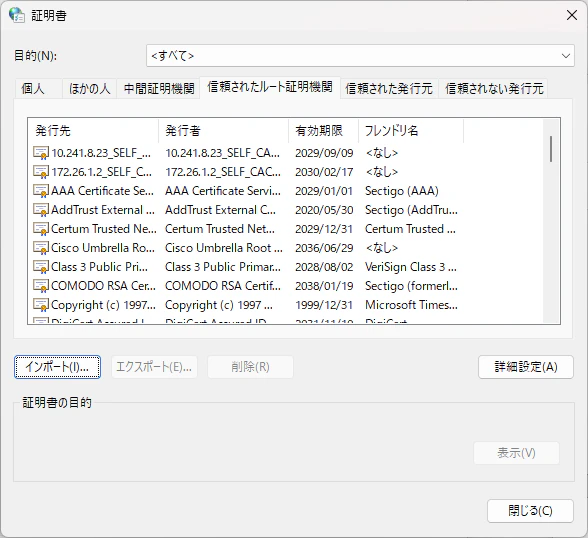Select Copyright (c) 1997 ... issuer cell
Screen dimensions: 588x538
point(219,305)
